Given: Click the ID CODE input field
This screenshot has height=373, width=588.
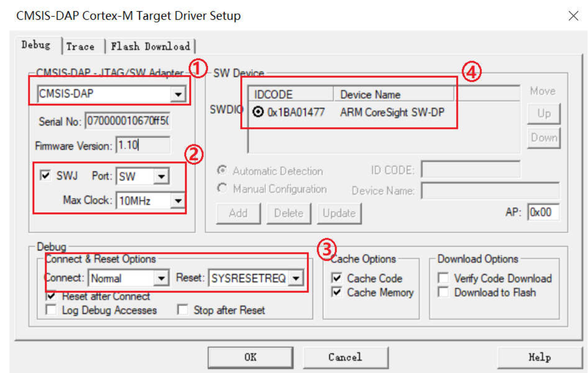Looking at the screenshot, I should [470, 170].
